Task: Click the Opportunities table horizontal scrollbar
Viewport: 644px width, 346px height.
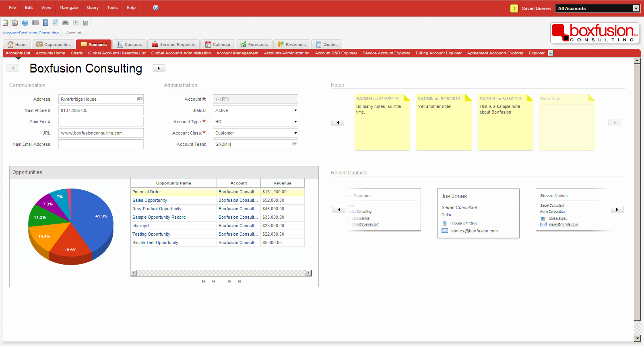Action: 221,273
